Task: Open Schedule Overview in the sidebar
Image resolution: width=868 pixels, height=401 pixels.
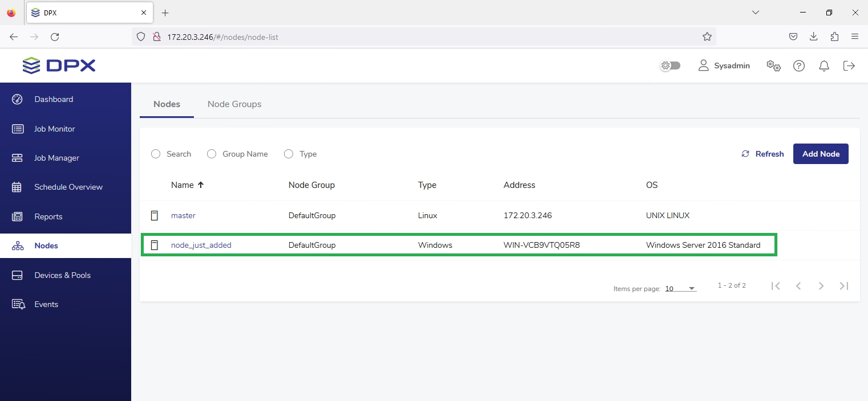Action: [68, 187]
